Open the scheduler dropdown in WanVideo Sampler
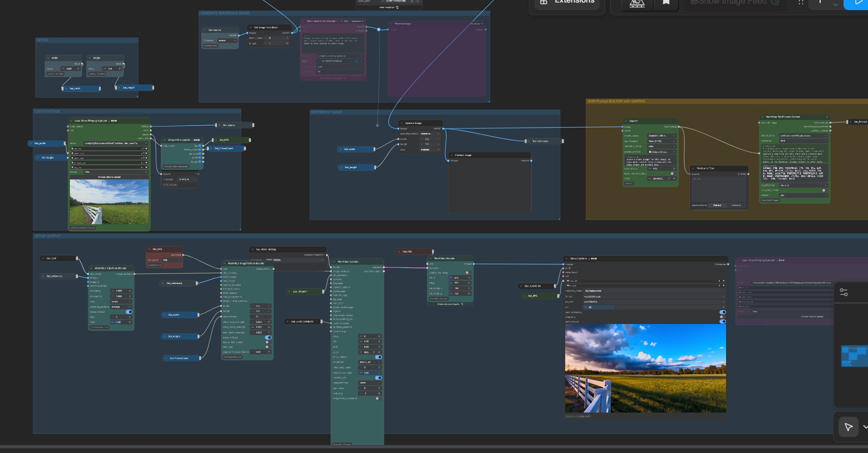 370,362
